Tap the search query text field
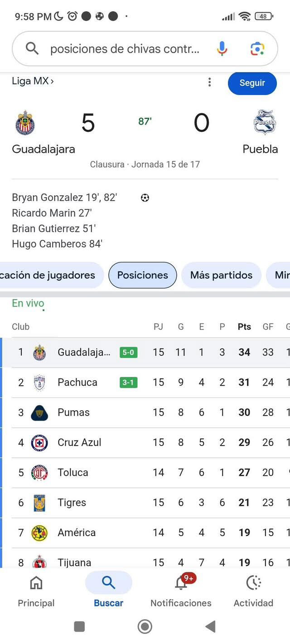The width and height of the screenshot is (290, 644). tap(125, 48)
